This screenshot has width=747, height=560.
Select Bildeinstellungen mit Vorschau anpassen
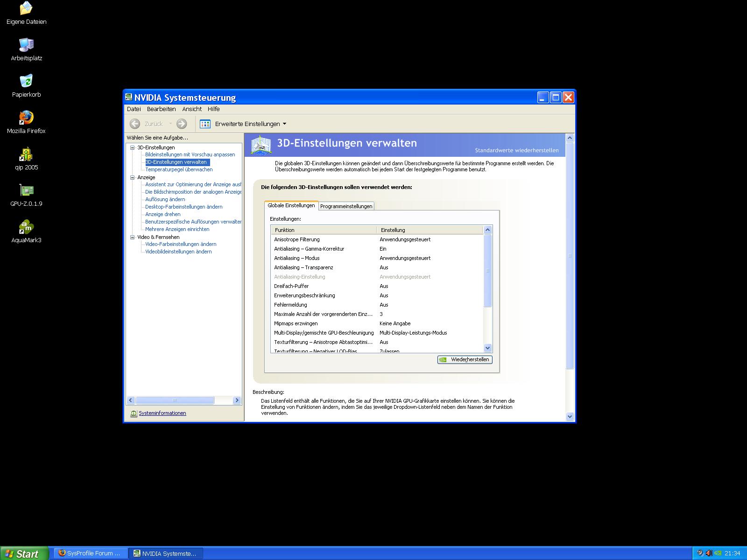coord(190,154)
